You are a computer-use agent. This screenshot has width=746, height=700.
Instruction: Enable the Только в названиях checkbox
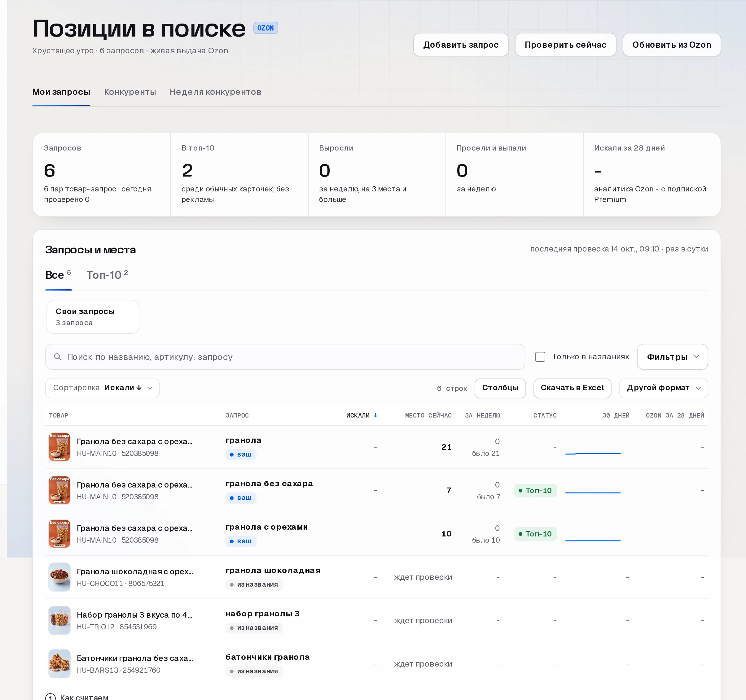[540, 357]
